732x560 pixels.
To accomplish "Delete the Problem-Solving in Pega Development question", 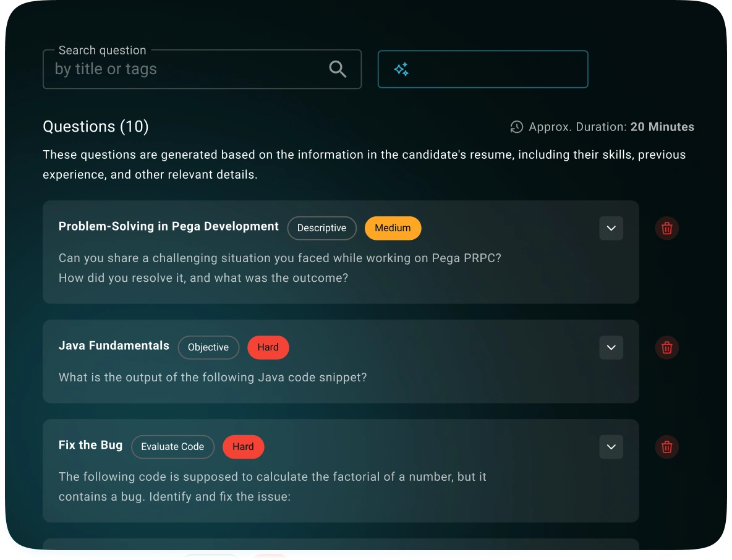I will pyautogui.click(x=666, y=228).
